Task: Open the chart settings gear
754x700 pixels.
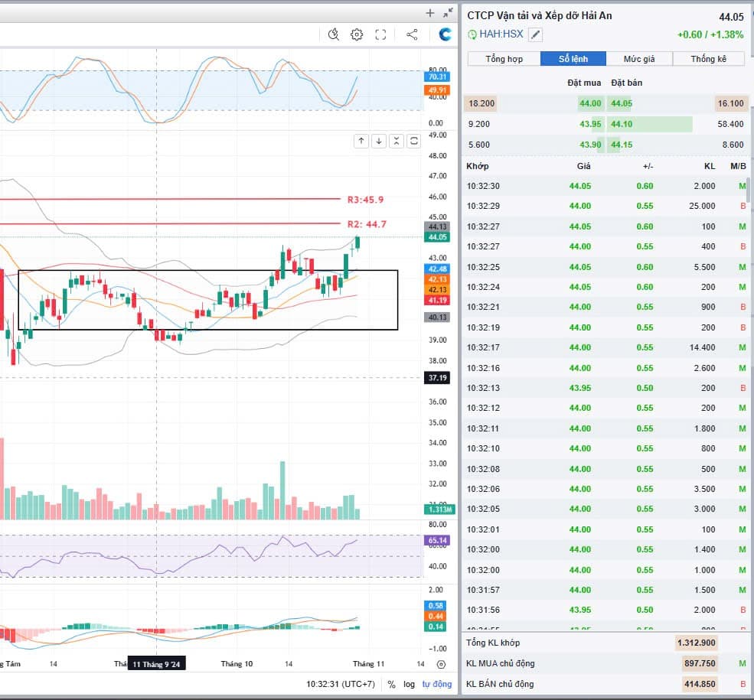Action: tap(357, 34)
